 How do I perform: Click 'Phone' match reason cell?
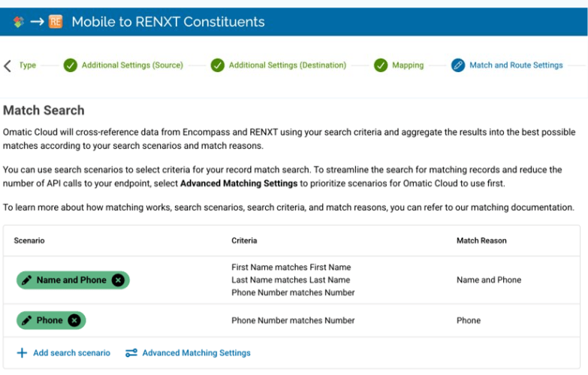tap(469, 321)
